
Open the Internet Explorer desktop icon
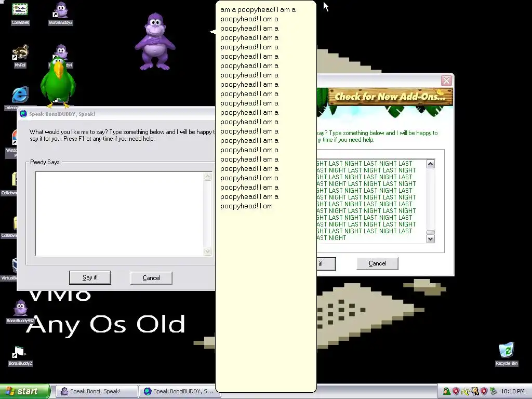coord(20,95)
